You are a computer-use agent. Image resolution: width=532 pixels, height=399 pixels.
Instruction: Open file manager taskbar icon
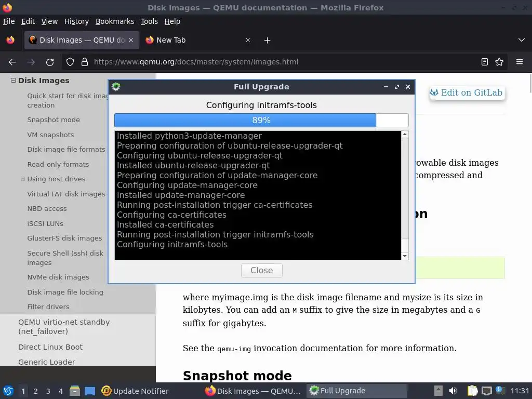pos(75,391)
